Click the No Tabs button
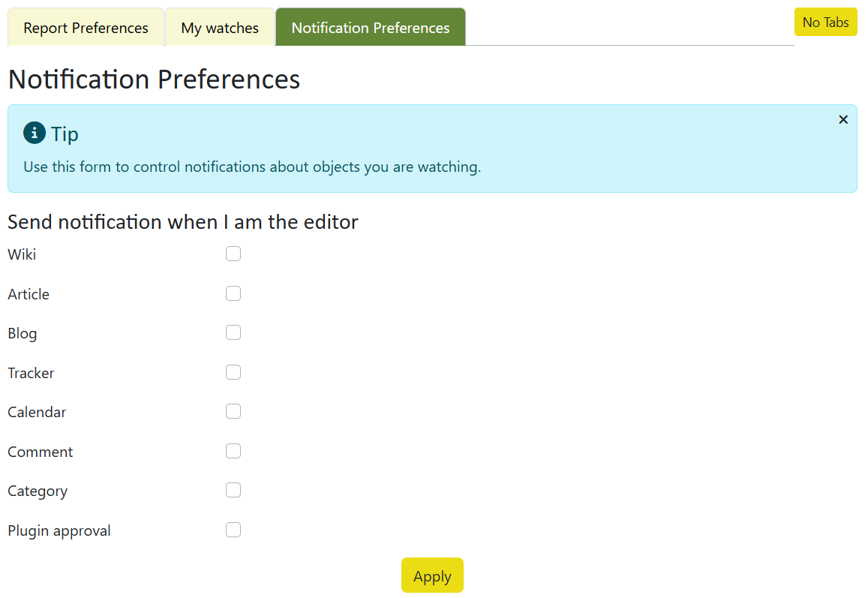 [825, 23]
